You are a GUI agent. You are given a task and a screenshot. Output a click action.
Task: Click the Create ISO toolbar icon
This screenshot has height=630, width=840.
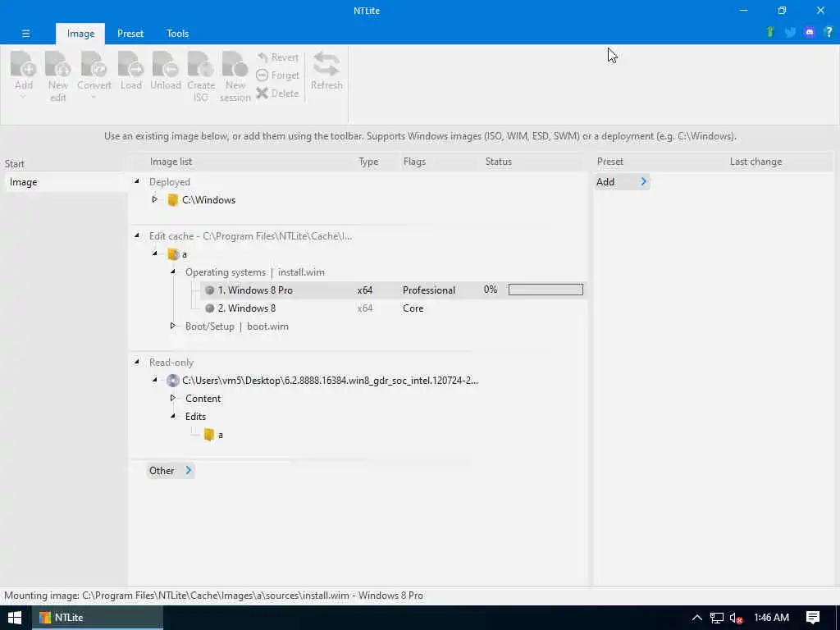point(201,75)
